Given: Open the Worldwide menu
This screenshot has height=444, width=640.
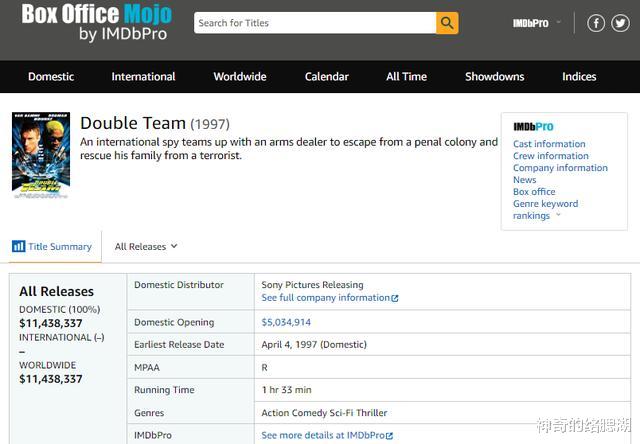Looking at the screenshot, I should (240, 76).
